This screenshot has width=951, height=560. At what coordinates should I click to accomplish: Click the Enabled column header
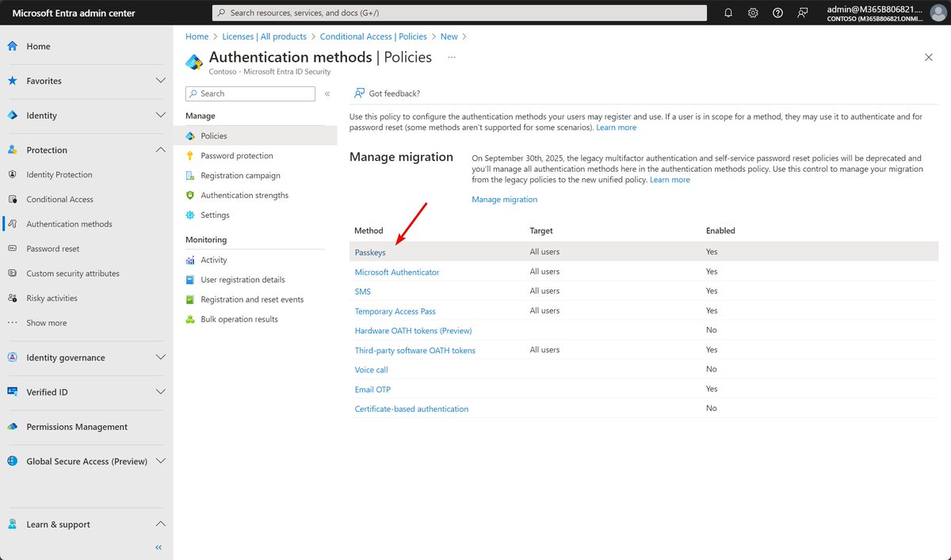[x=720, y=230]
